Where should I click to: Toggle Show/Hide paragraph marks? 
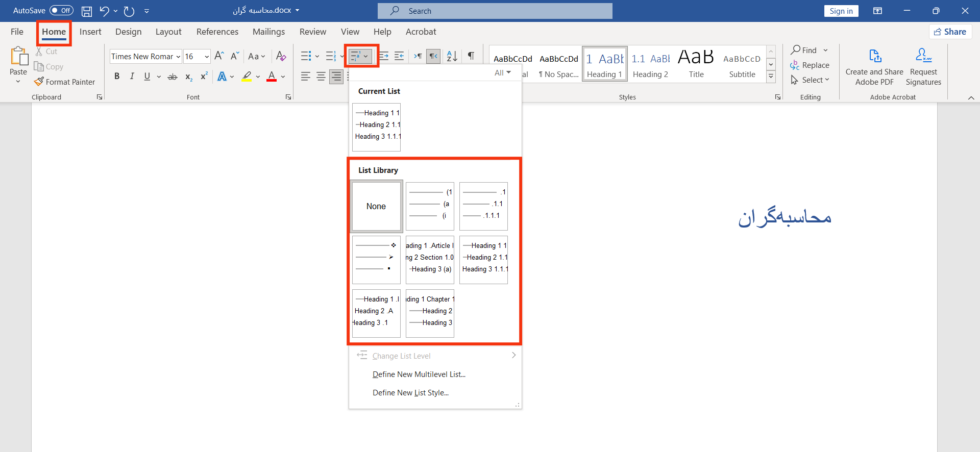[471, 56]
